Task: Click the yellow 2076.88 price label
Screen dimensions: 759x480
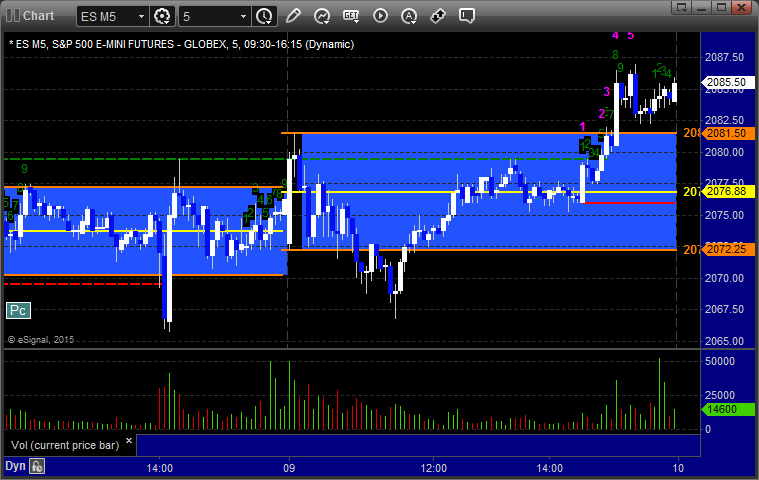Action: (728, 192)
